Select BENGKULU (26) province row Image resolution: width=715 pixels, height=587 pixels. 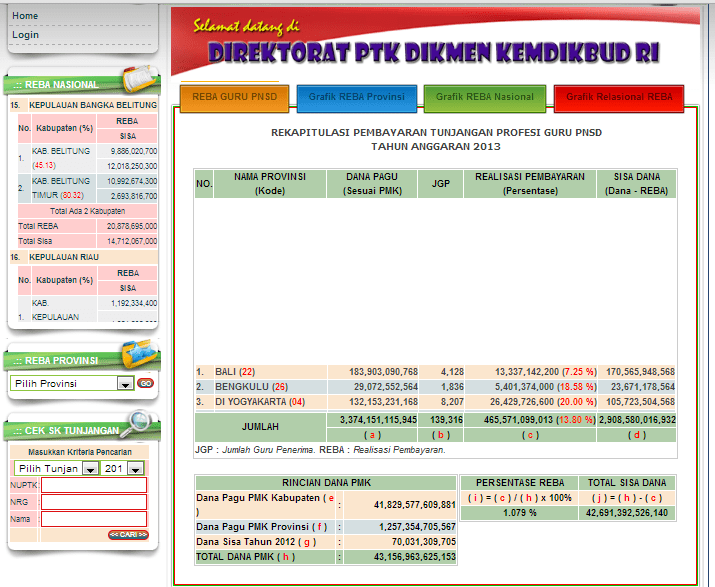tap(435, 387)
